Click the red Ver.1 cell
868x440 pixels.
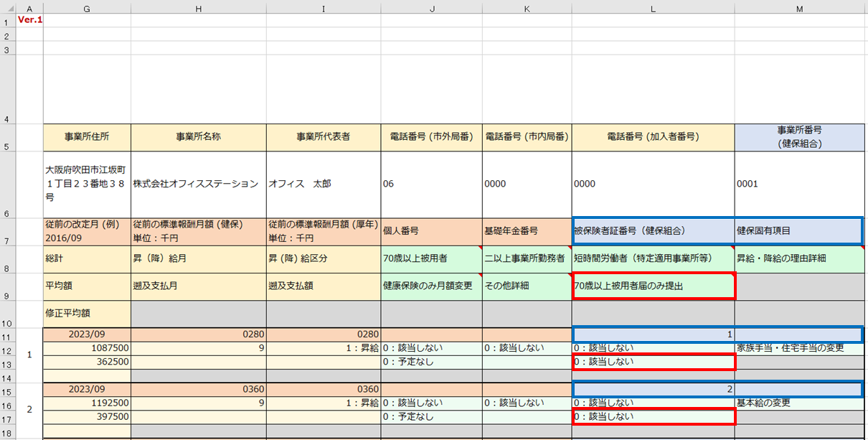pos(29,19)
